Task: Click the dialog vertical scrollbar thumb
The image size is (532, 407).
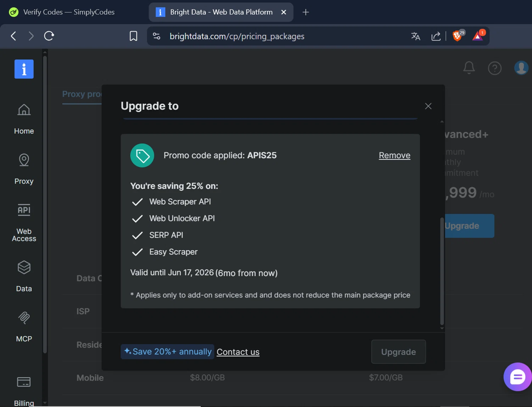Action: tap(442, 271)
